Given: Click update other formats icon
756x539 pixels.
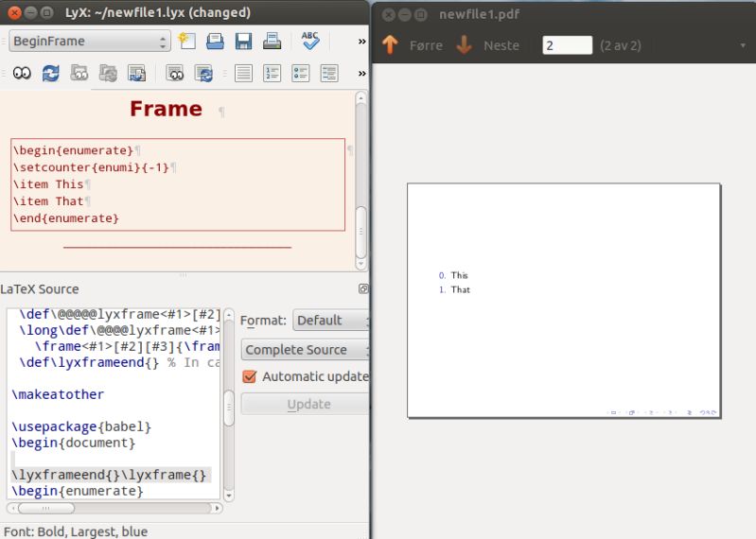Looking at the screenshot, I should tap(204, 73).
